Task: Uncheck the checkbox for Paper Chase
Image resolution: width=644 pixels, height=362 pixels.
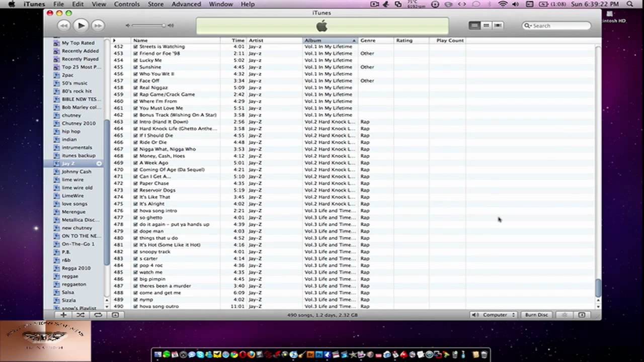Action: tap(135, 183)
